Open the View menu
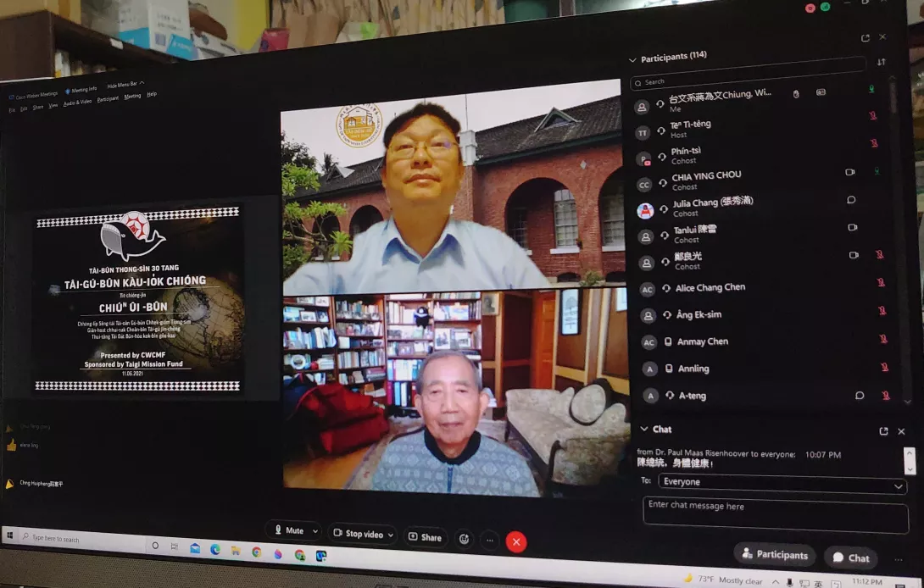 (x=53, y=105)
